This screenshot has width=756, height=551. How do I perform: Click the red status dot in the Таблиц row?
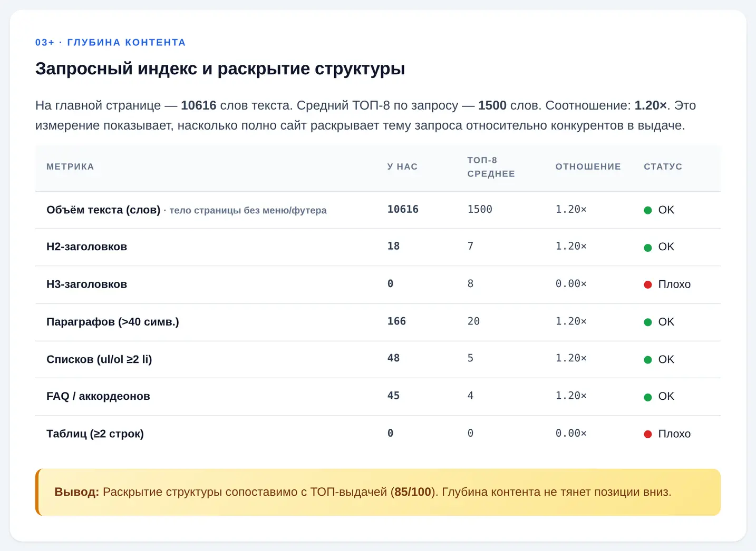click(x=648, y=435)
